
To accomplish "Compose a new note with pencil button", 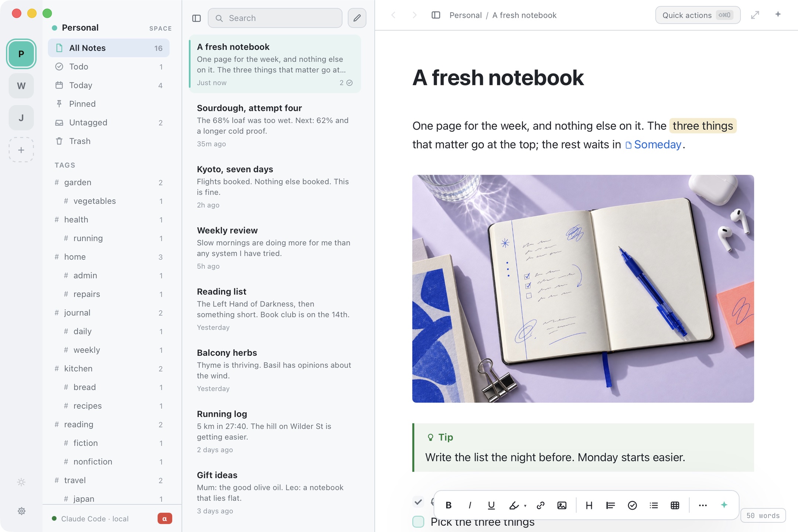I will pos(357,18).
